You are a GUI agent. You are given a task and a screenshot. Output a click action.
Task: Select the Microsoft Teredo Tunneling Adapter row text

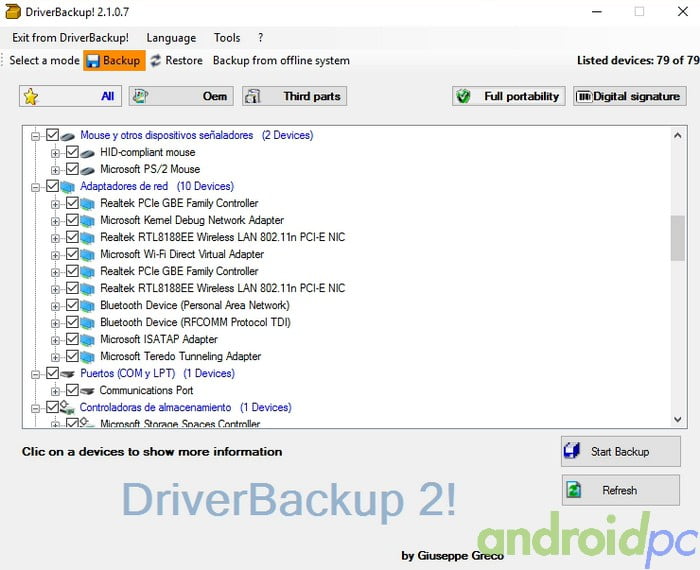tap(180, 356)
